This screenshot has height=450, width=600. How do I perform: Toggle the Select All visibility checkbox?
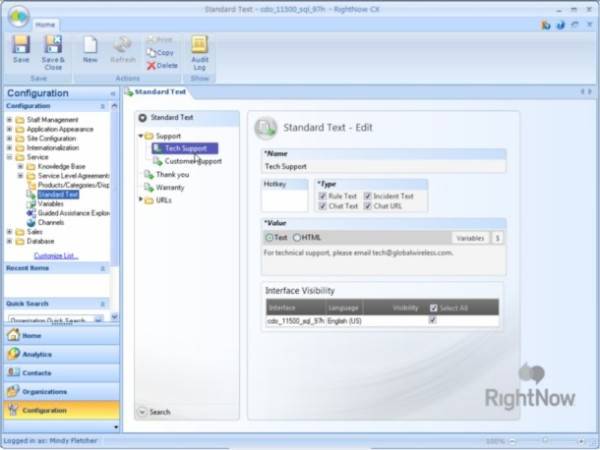pos(433,308)
